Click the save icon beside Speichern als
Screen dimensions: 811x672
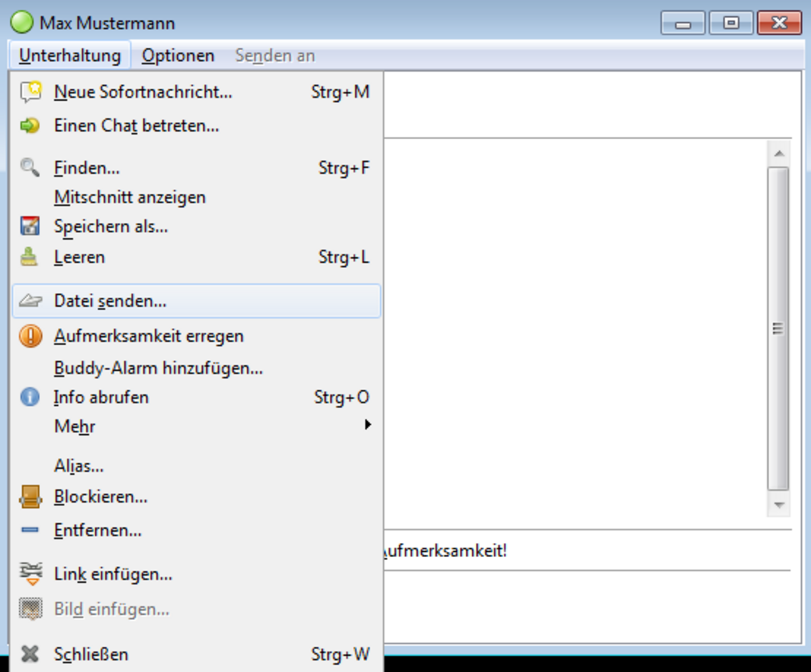(x=30, y=226)
